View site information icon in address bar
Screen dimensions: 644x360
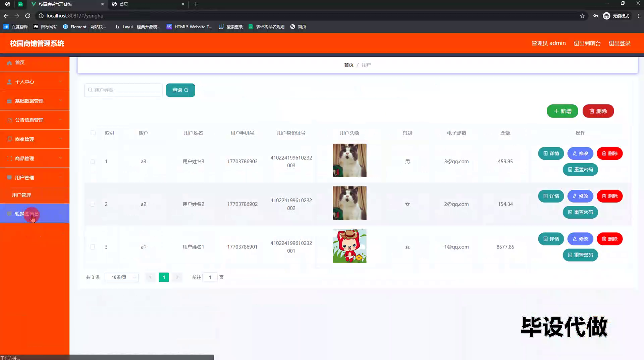41,16
